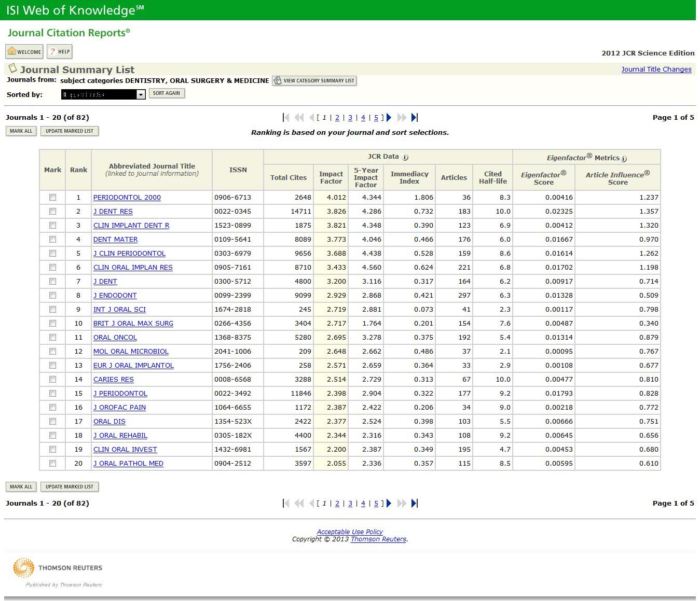Go to last page in top pager
The width and height of the screenshot is (700, 601).
pos(414,118)
